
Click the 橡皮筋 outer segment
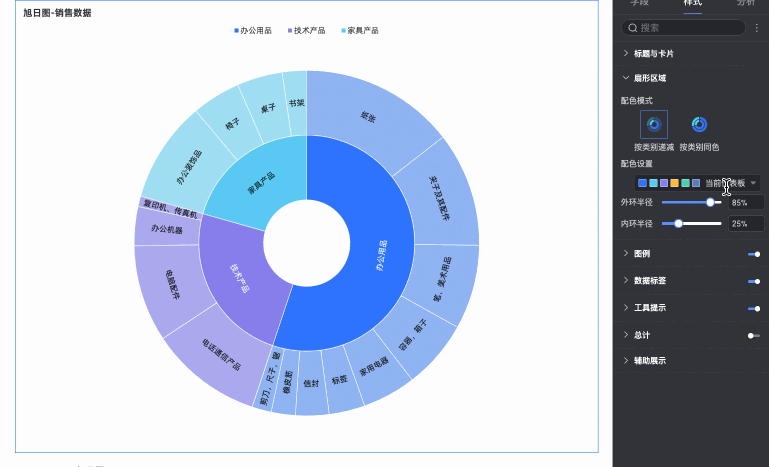(286, 382)
